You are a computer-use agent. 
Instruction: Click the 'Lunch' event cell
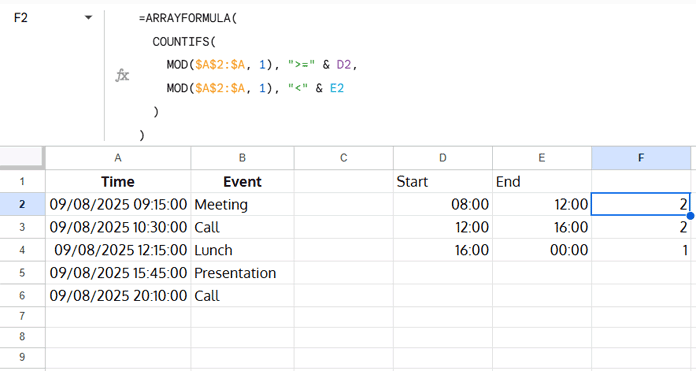[242, 250]
